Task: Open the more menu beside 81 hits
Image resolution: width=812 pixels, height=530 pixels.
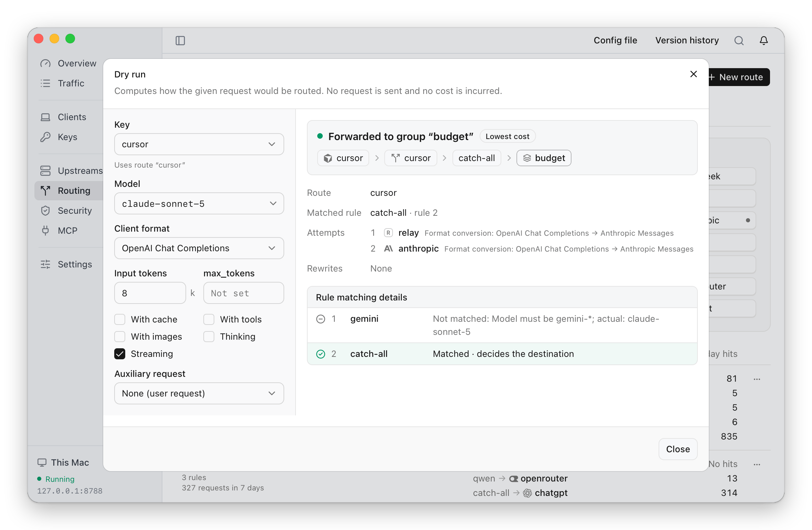Action: click(757, 379)
